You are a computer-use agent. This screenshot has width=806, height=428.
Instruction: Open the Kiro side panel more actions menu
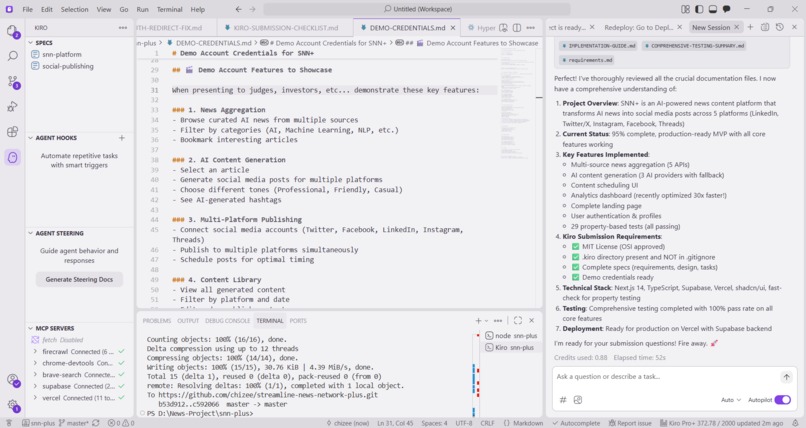click(x=123, y=28)
